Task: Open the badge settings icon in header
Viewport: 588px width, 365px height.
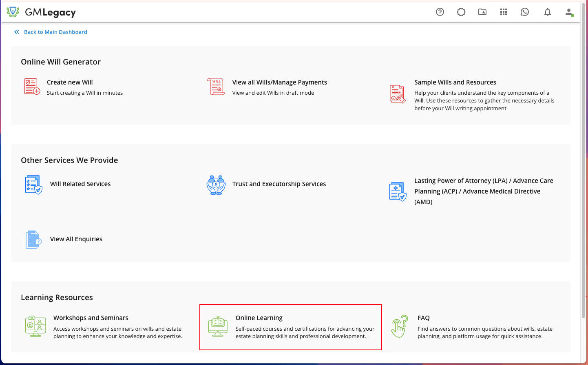Action: tap(461, 12)
